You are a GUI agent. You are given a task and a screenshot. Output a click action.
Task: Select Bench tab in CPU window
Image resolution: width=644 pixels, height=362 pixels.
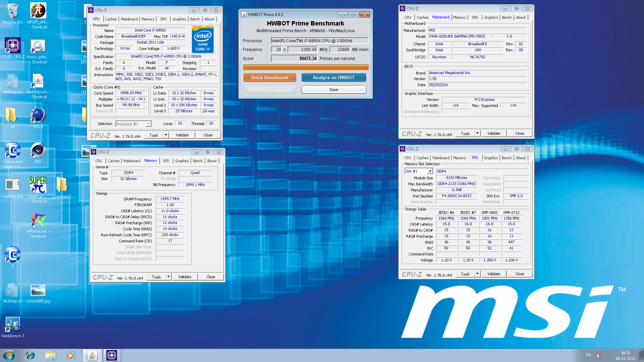click(x=195, y=19)
